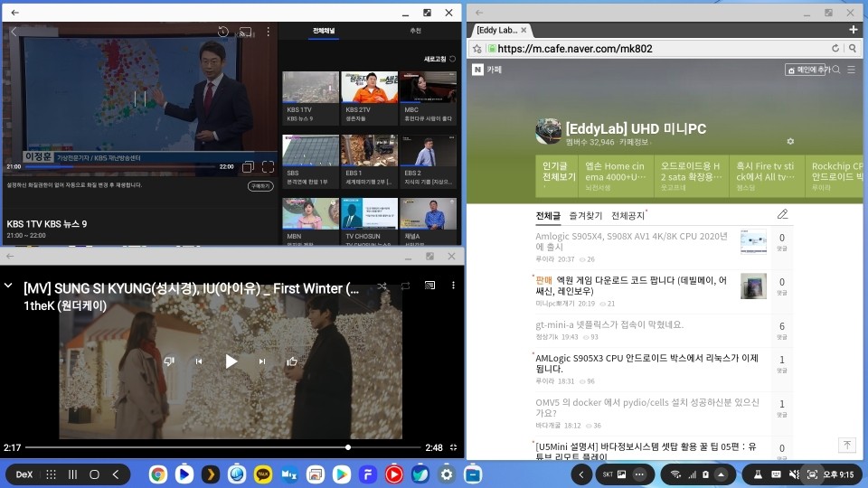Screen dimensions: 868x488
Task: Toggle fullscreen in the music player
Action: pyautogui.click(x=453, y=447)
